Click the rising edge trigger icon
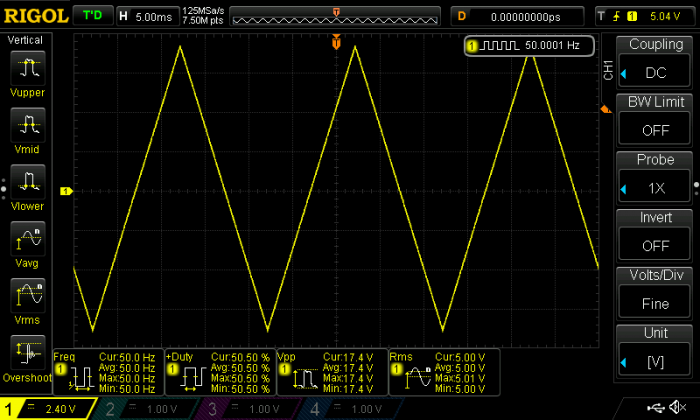Viewport: 700px width, 420px height. tap(617, 17)
